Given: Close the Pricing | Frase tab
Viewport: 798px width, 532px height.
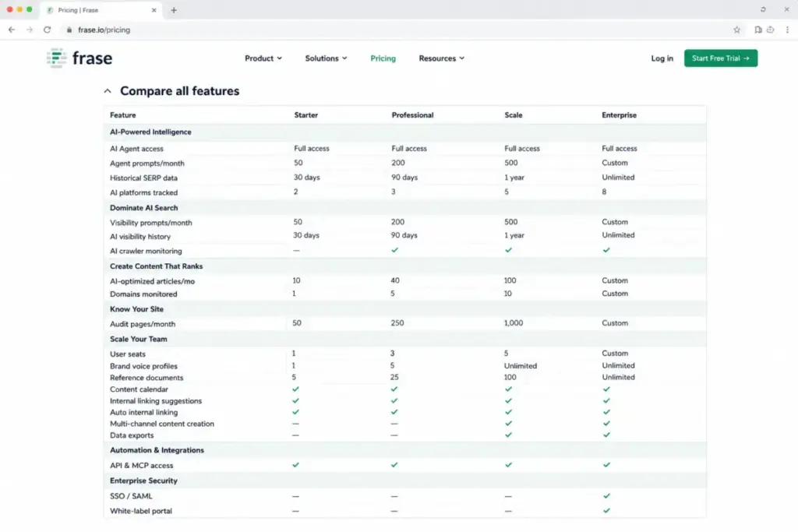Looking at the screenshot, I should (154, 10).
